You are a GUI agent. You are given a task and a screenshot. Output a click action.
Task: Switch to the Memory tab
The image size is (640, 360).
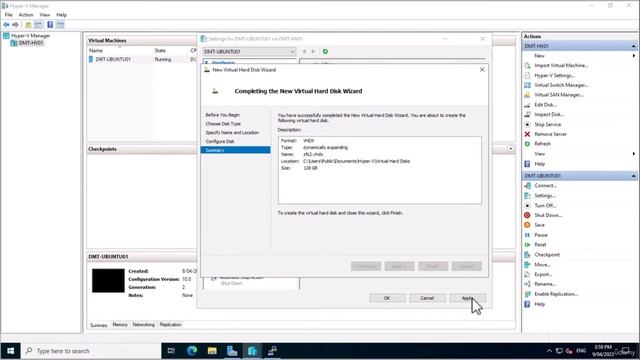(120, 325)
